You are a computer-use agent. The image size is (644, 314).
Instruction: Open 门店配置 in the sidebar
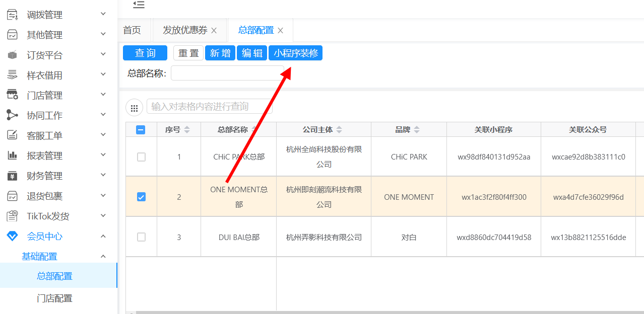click(54, 298)
